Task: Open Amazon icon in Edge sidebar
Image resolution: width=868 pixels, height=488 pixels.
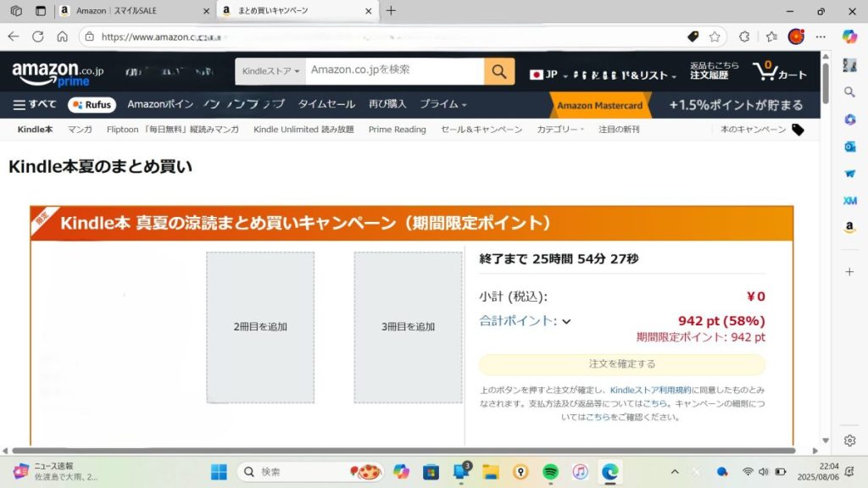Action: tap(849, 227)
